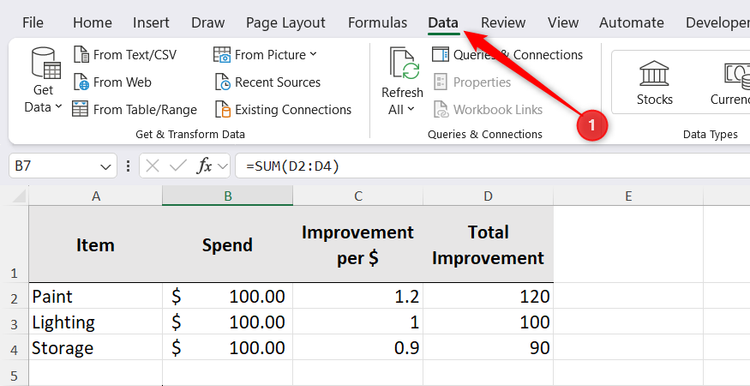Select column A header
The height and width of the screenshot is (386, 750).
[x=96, y=196]
